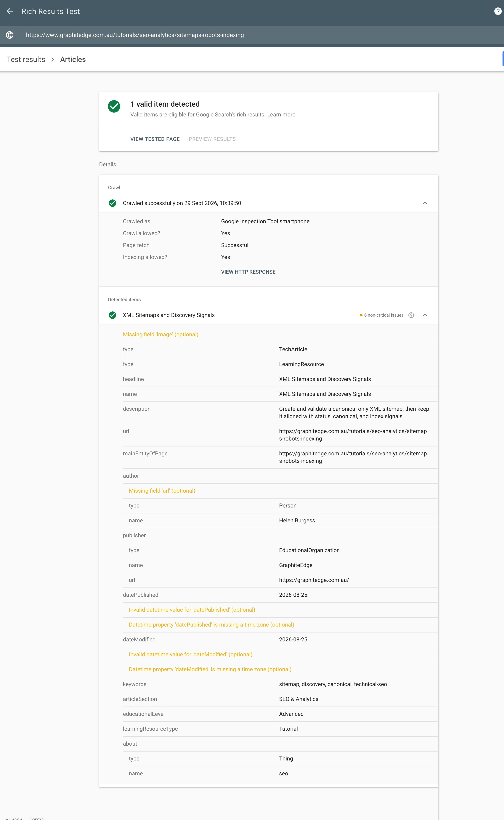Click the large green valid item checkmark
Screen dimensions: 504x820
pos(114,106)
